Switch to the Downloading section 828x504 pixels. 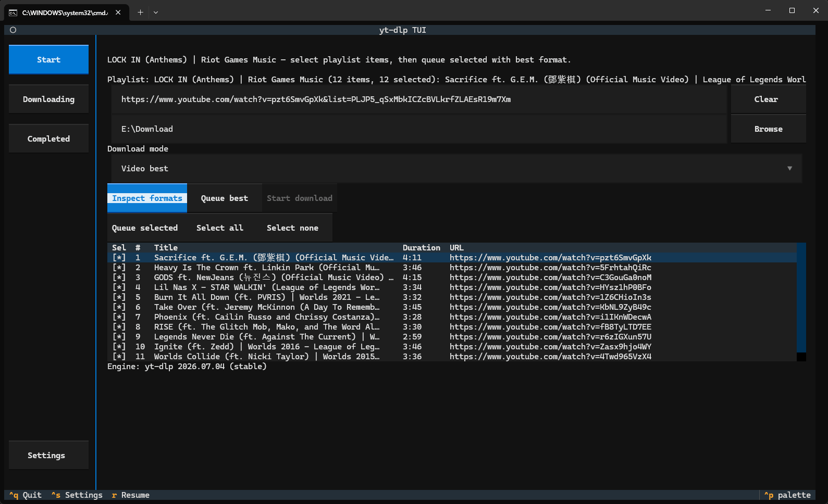point(48,99)
